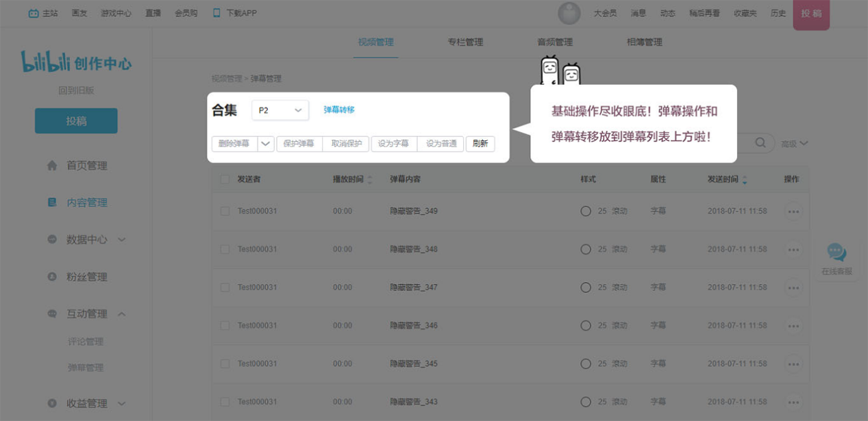This screenshot has width=868, height=421.
Task: Open 弹幕管理 in the sidebar submenu
Action: coord(86,368)
